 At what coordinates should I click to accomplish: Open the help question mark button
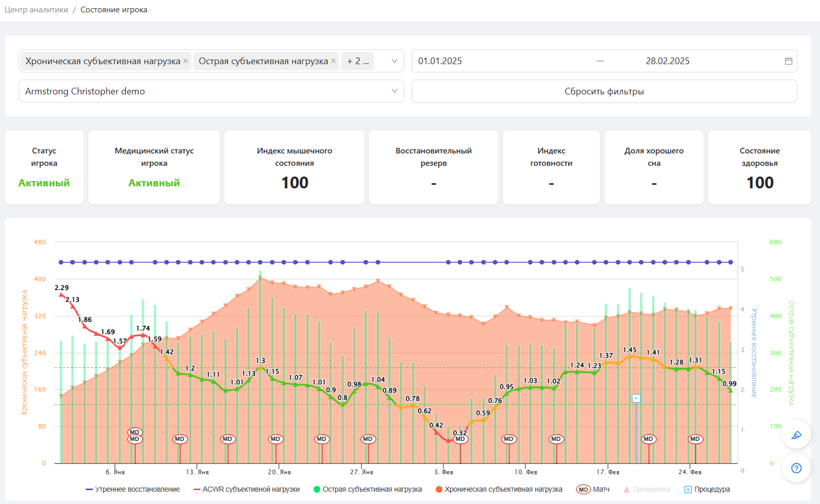coord(796,468)
